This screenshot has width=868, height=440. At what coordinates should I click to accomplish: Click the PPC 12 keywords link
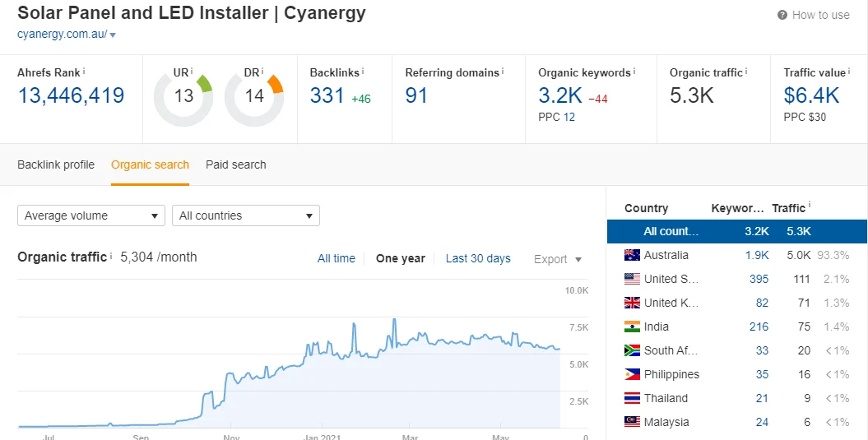pos(569,118)
